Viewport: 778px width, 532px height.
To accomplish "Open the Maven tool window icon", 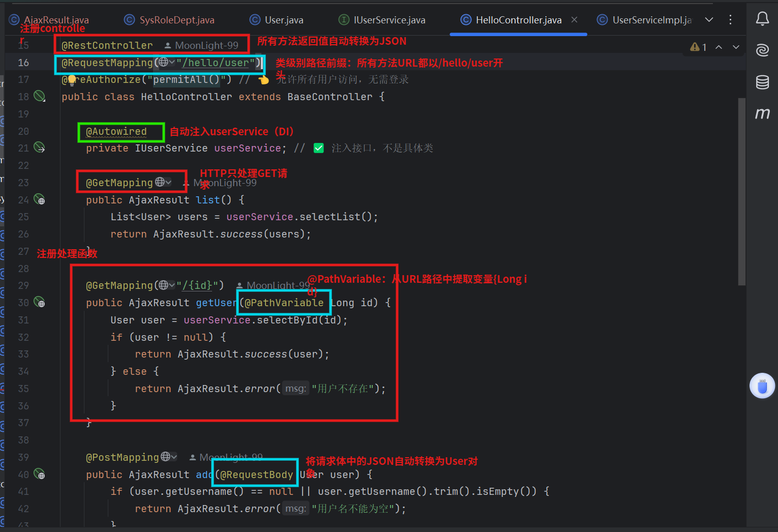I will tap(762, 113).
